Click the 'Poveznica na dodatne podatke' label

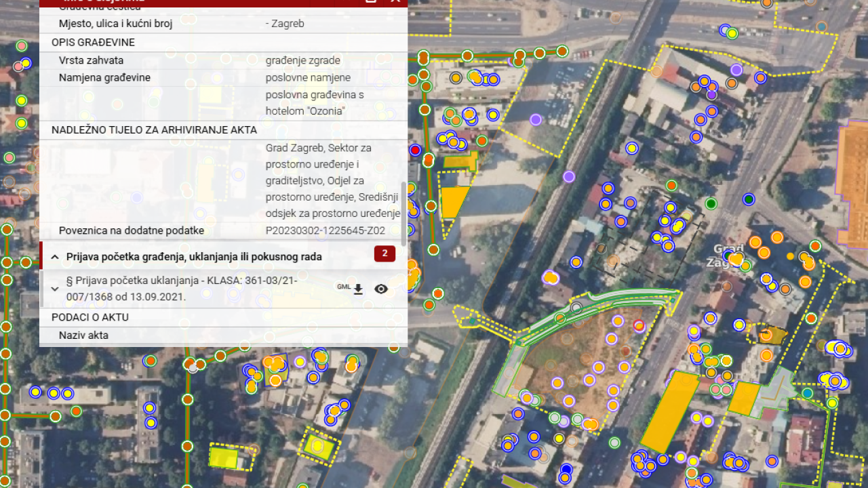[x=132, y=230]
